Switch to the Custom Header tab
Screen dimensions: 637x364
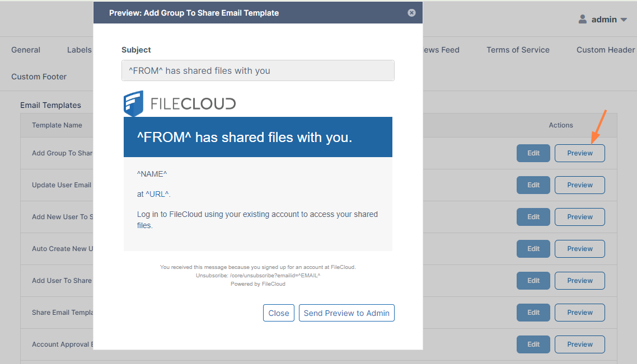(x=606, y=50)
